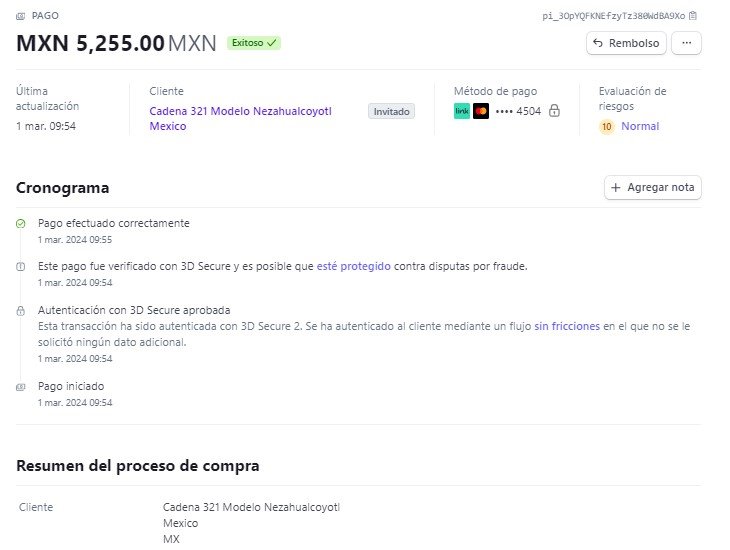The width and height of the screenshot is (730, 550).
Task: Click the Pago iniciado timeline icon
Action: coord(20,387)
